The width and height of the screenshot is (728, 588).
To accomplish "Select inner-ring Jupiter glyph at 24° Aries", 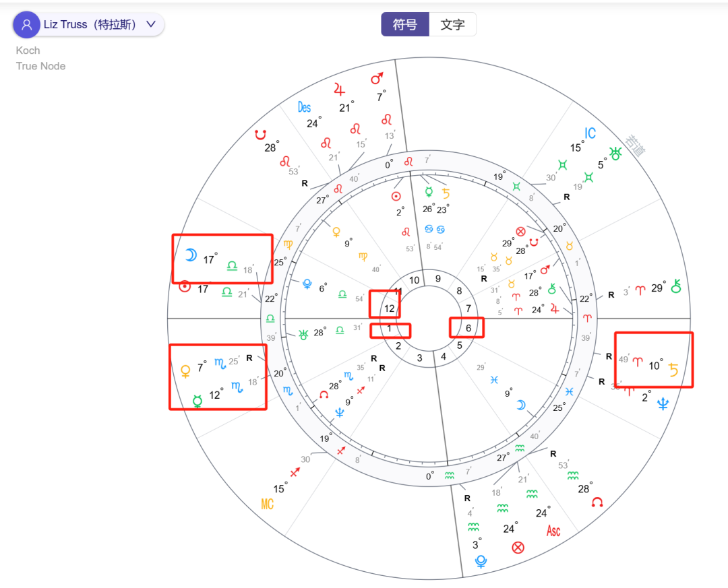I will [x=554, y=308].
